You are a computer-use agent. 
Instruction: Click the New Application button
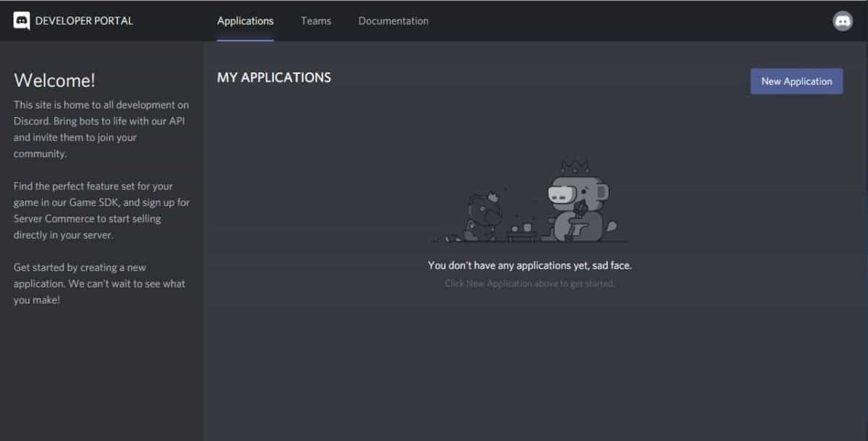click(x=796, y=81)
